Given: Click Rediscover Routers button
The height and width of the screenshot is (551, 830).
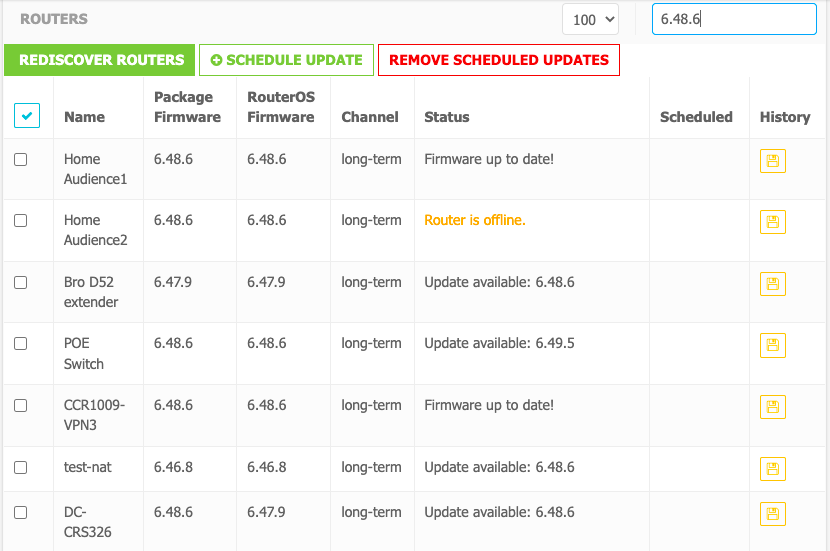Looking at the screenshot, I should (100, 60).
